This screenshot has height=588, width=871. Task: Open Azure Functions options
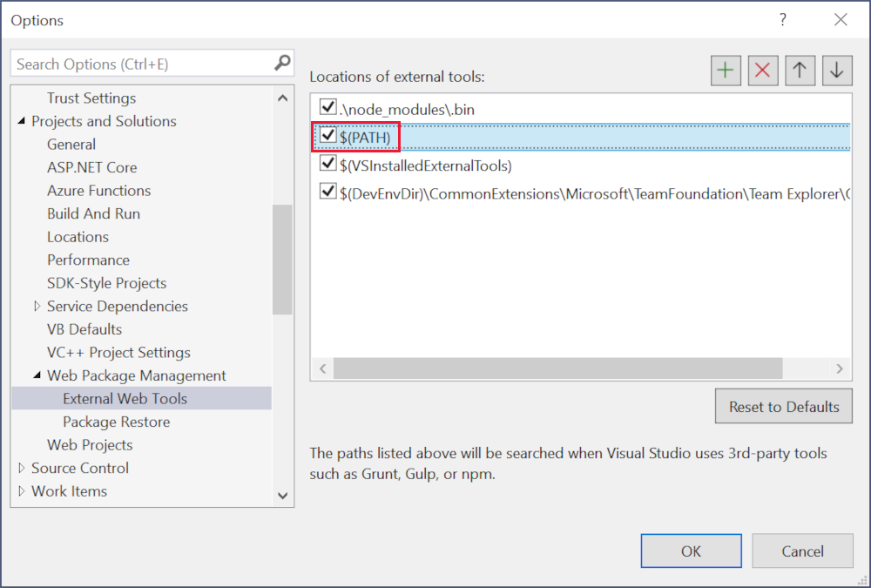(x=99, y=191)
